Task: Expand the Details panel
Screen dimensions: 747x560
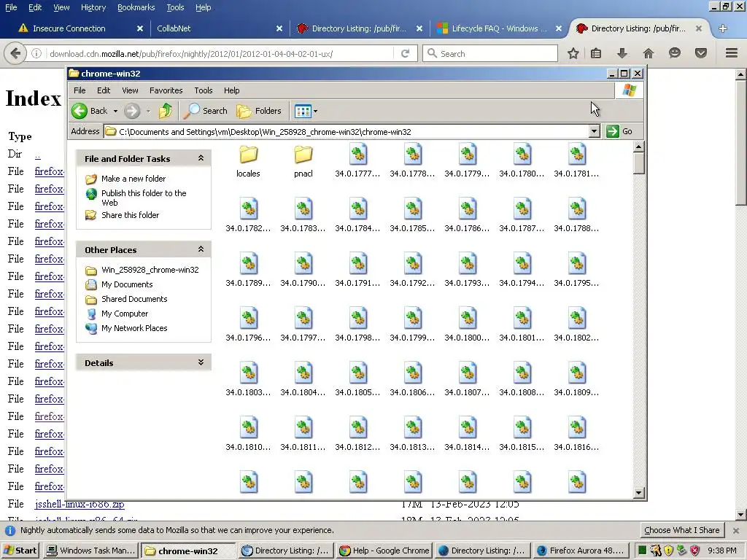Action: tap(201, 362)
